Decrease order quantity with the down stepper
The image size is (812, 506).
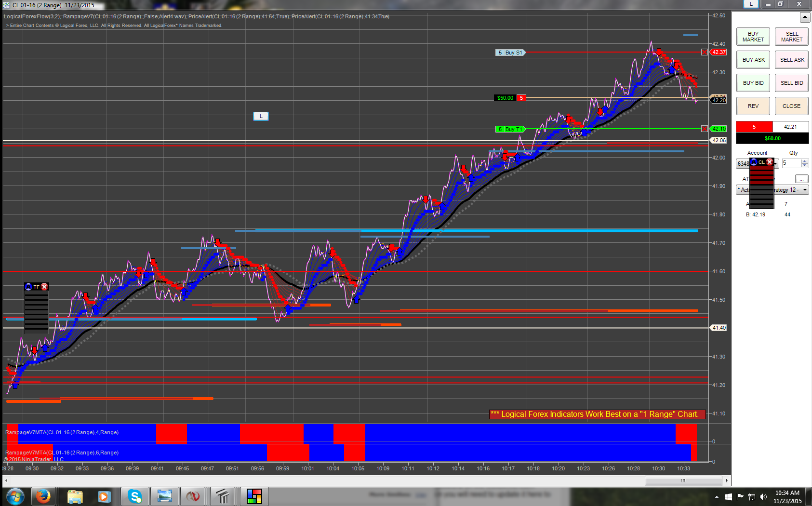coord(805,166)
